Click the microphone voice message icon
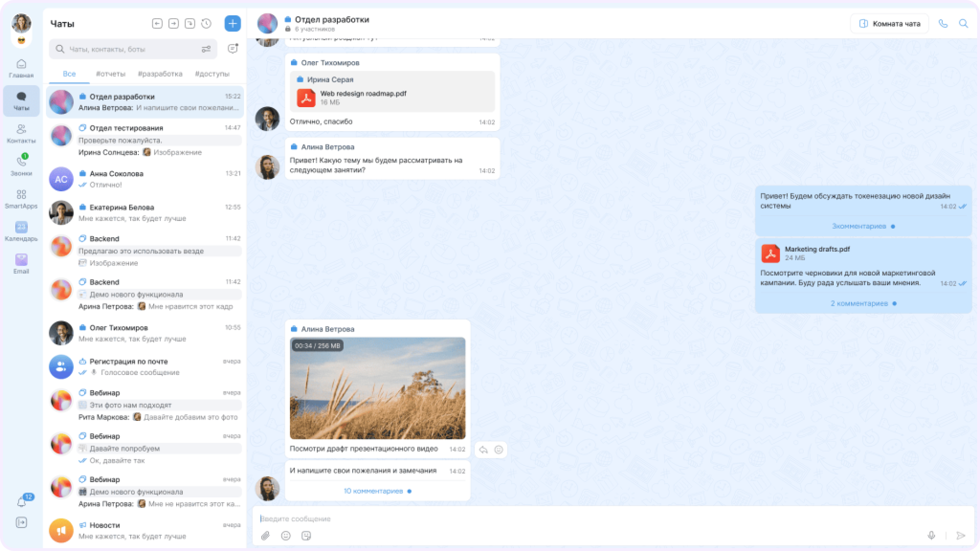Screen dimensions: 980x551 tap(931, 535)
